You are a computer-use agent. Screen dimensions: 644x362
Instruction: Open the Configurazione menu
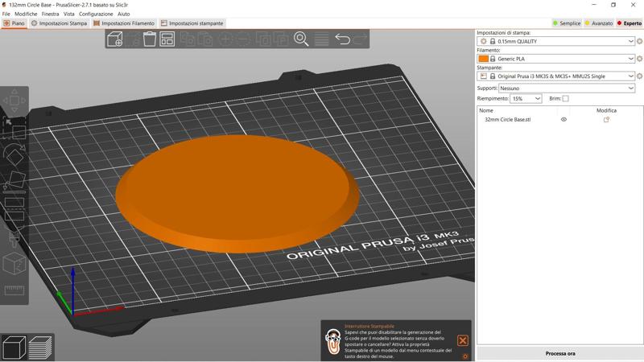click(96, 14)
